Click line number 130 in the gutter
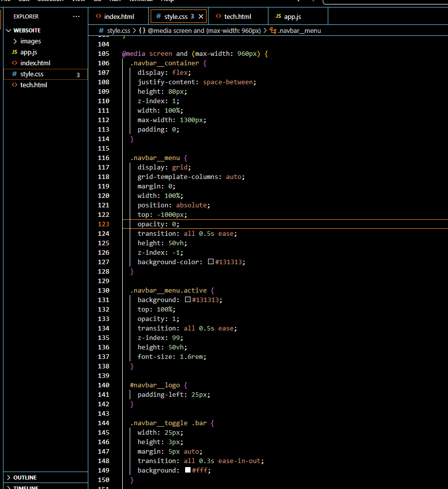This screenshot has width=448, height=489. pyautogui.click(x=103, y=290)
